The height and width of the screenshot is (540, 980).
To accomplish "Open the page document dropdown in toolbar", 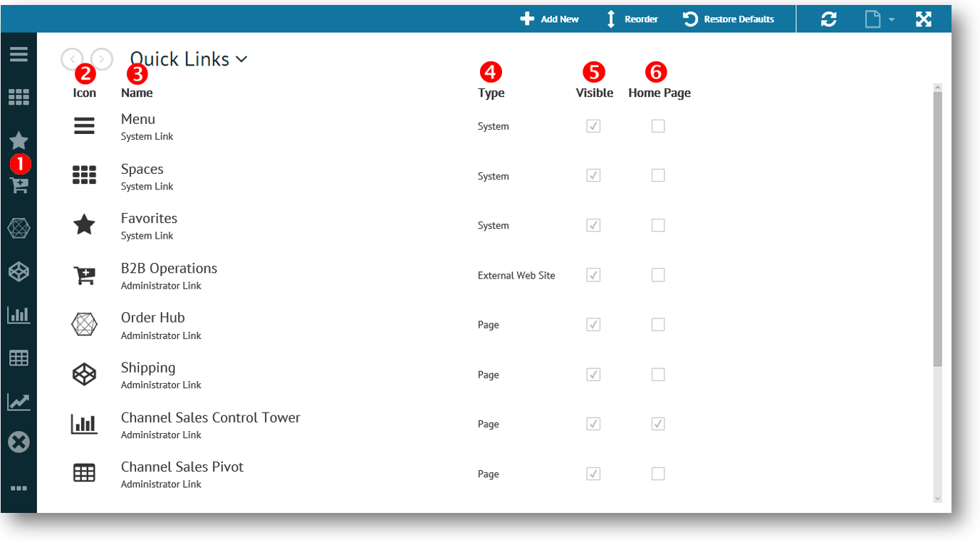I will (x=880, y=19).
